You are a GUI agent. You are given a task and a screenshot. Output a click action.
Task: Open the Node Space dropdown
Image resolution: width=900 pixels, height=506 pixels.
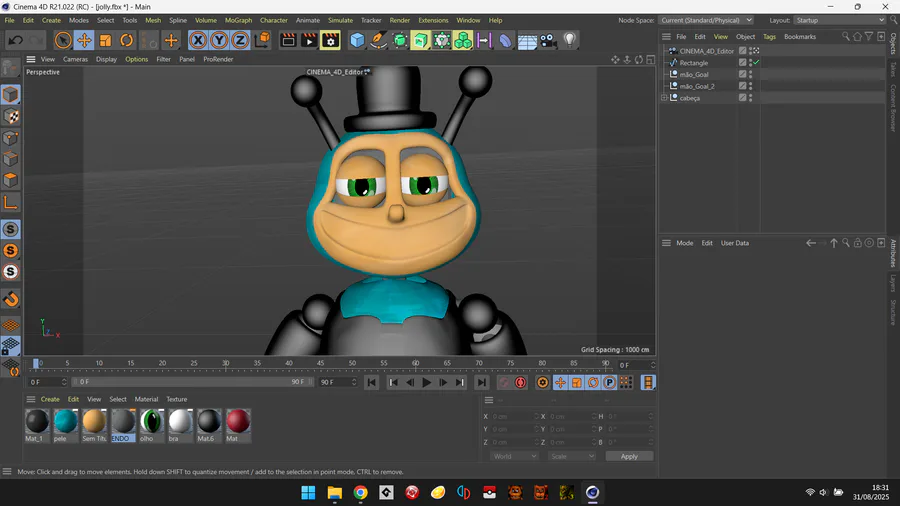point(705,20)
